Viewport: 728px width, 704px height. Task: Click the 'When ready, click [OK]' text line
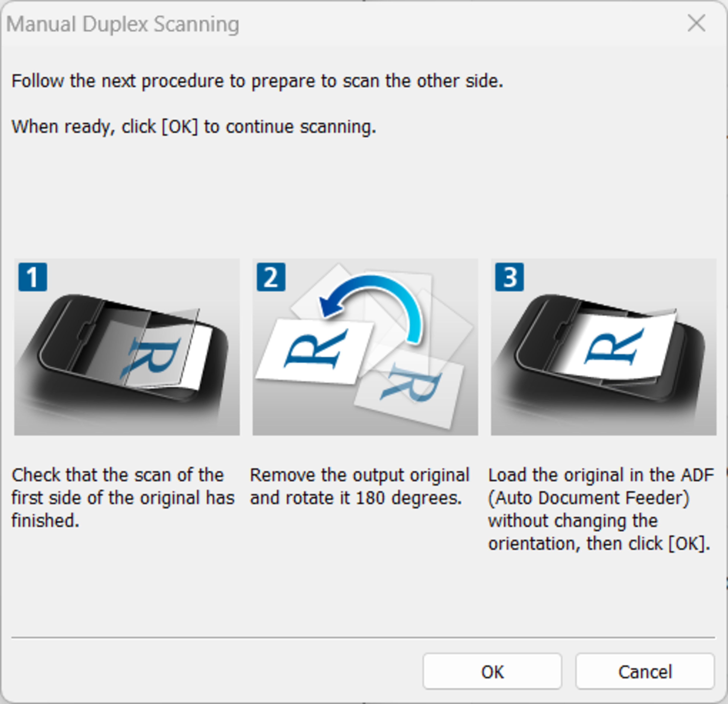tap(194, 127)
